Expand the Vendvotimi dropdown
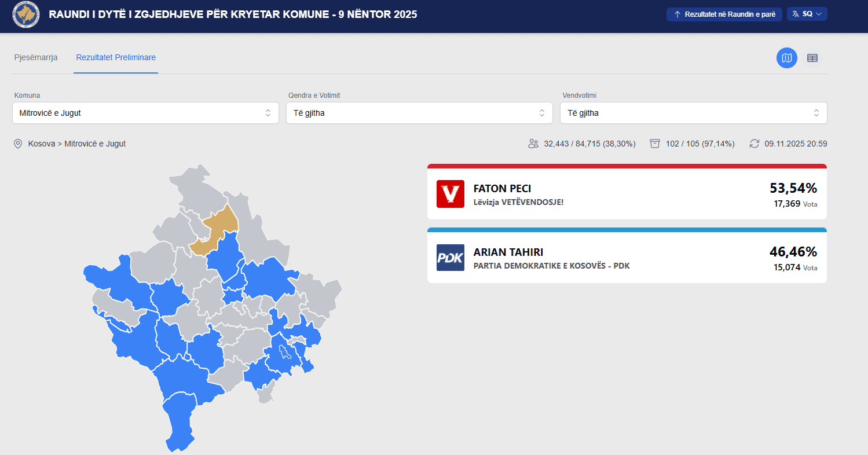The width and height of the screenshot is (868, 455). tap(693, 113)
